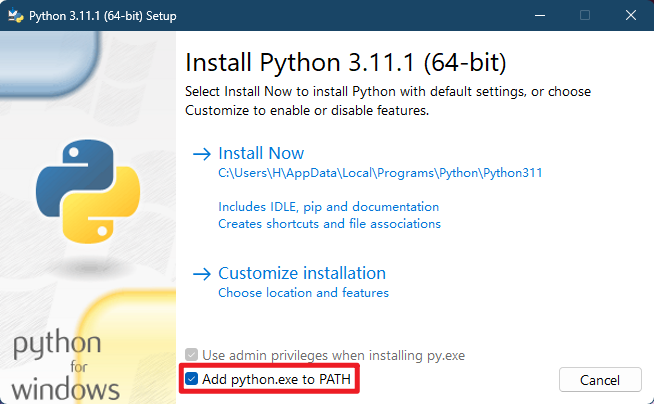Image resolution: width=654 pixels, height=404 pixels.
Task: Click the "Use admin privileges when installing py.exe" label
Action: click(333, 355)
